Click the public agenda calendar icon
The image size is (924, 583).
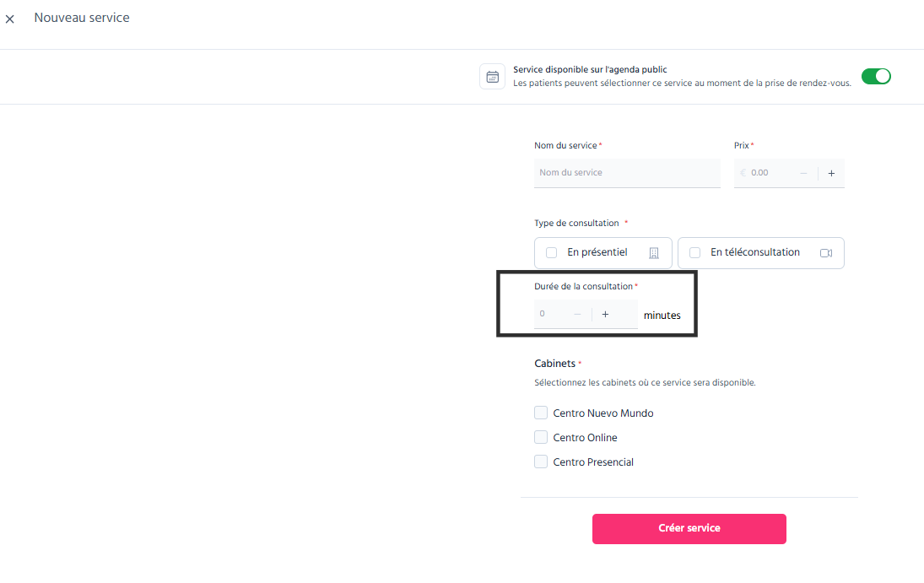492,77
